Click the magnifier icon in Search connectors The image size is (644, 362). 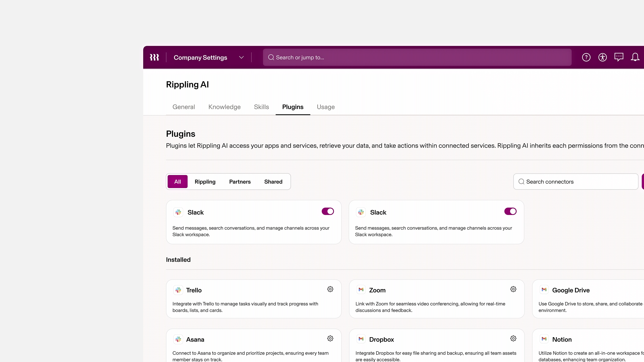(x=521, y=182)
